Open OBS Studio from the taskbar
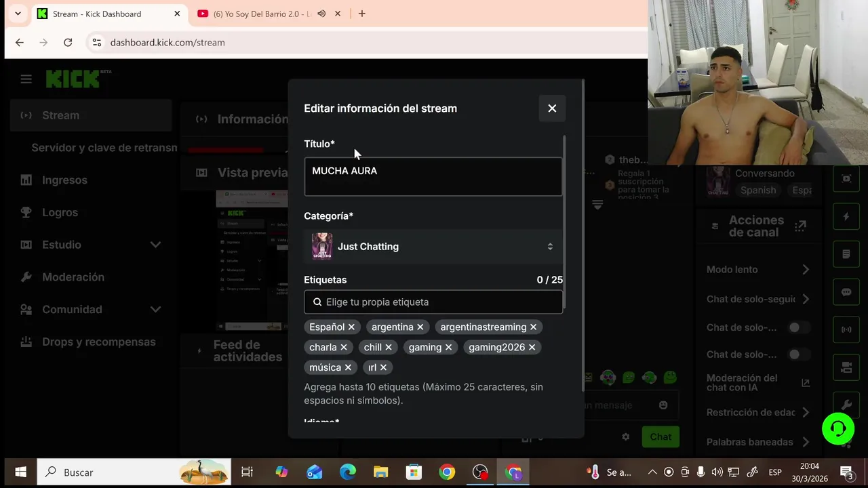 (x=480, y=472)
